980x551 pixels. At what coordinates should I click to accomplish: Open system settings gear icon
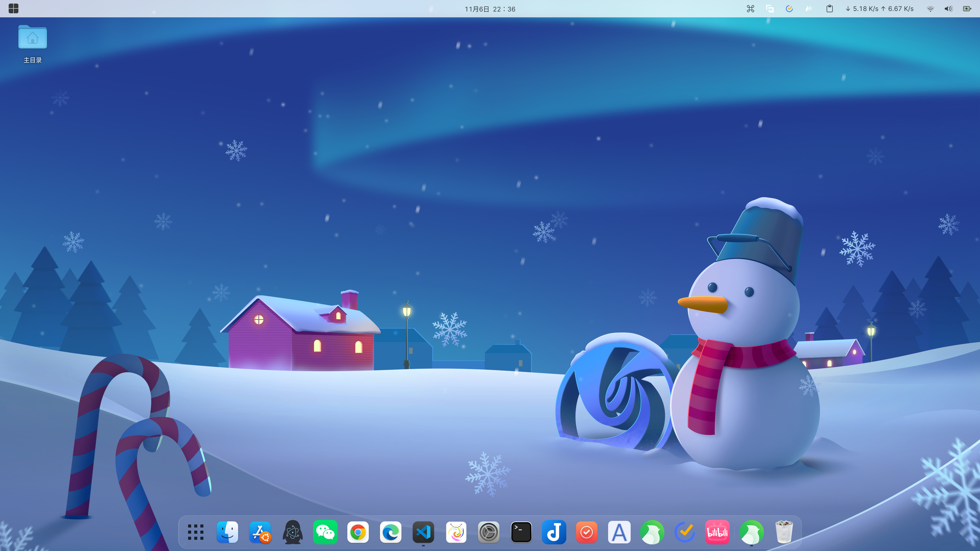488,532
